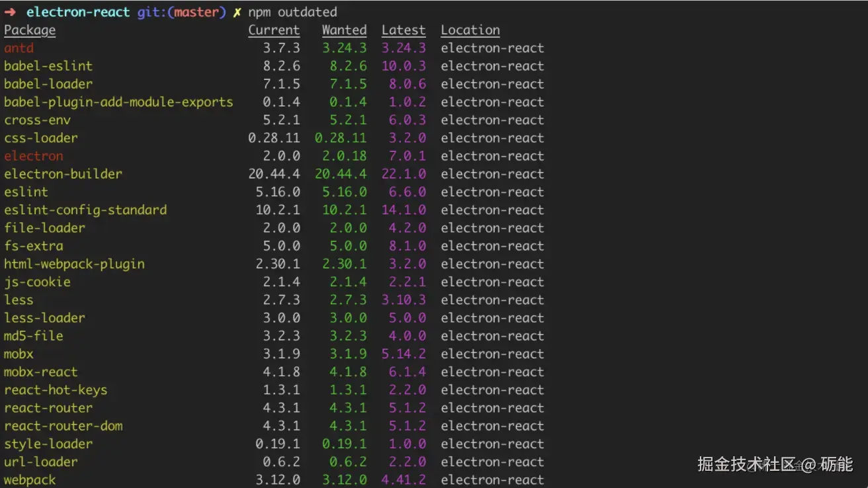This screenshot has width=868, height=488.
Task: Select the 'file-loader' package name
Action: (44, 228)
